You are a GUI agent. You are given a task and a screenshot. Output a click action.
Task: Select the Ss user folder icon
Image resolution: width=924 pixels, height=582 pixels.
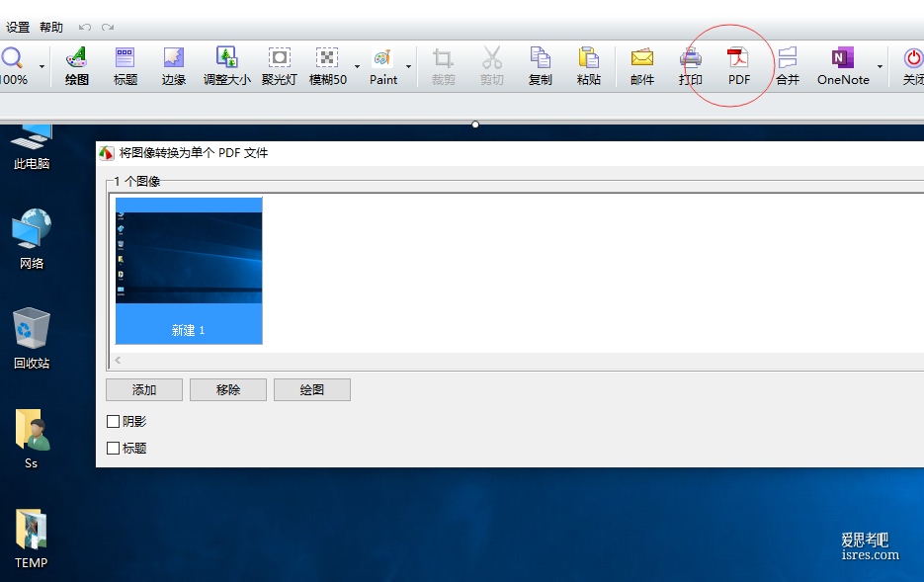pos(32,439)
